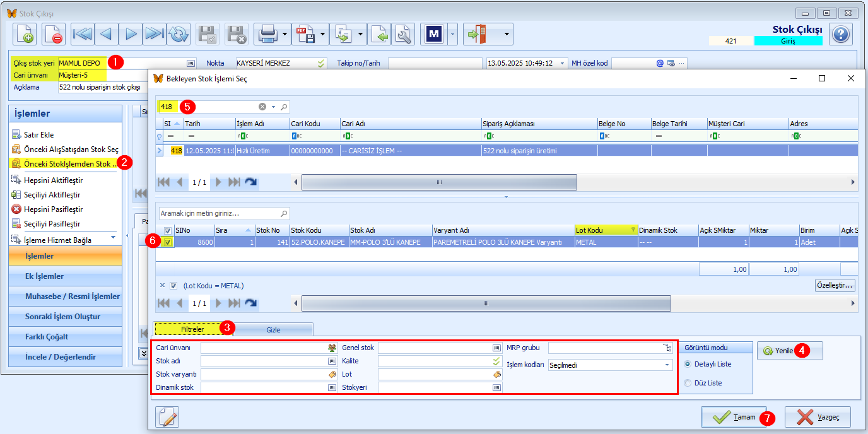Image resolution: width=868 pixels, height=434 pixels.
Task: Click Aramak için metin giriniz search field
Action: pos(225,213)
